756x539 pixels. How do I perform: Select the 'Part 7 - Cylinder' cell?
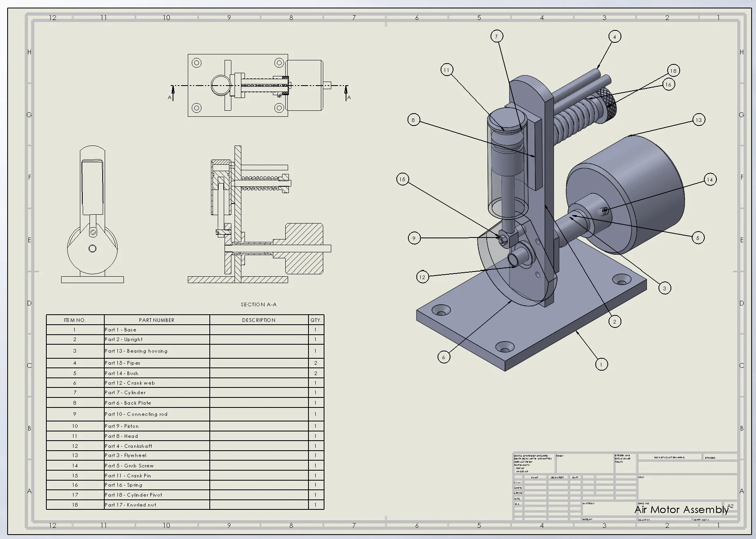[157, 393]
